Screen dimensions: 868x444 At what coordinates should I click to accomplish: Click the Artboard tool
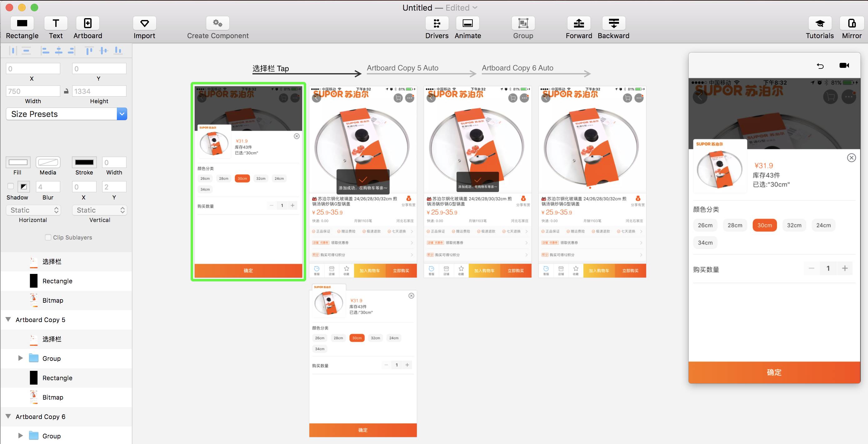(x=88, y=28)
